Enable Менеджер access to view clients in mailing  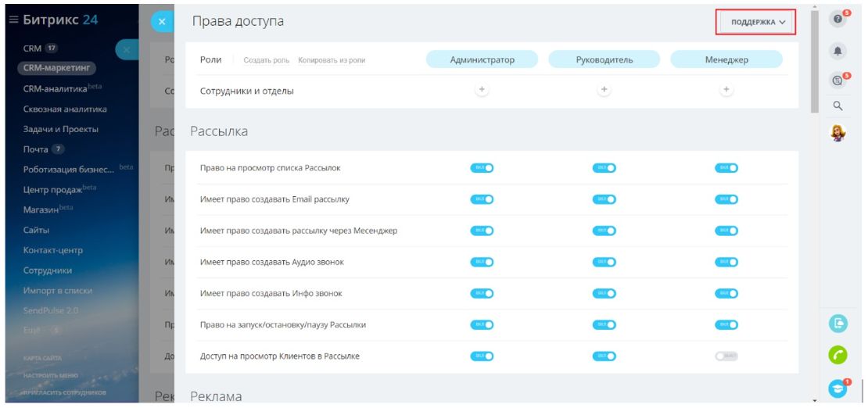[726, 356]
